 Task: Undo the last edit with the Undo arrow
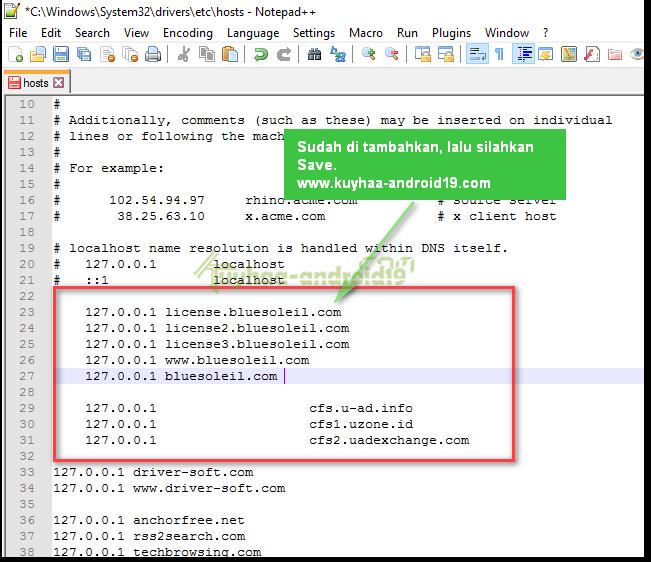point(261,54)
